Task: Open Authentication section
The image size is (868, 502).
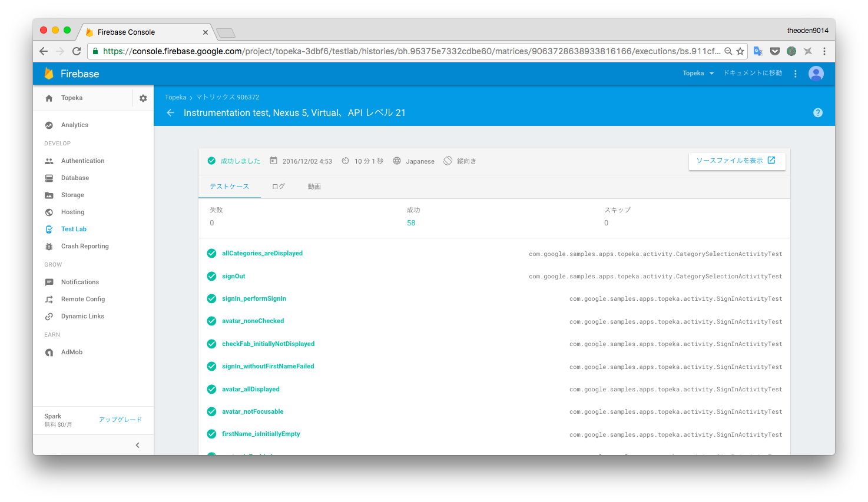Action: (x=82, y=161)
